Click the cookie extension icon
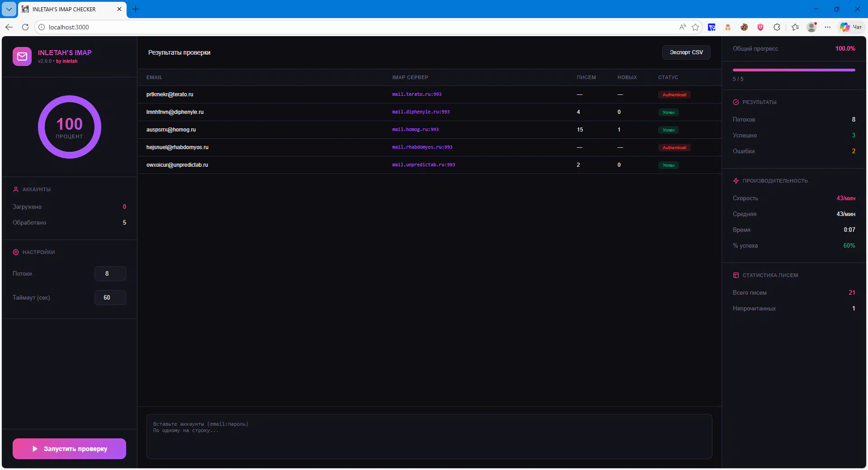Screen dimensions: 868x470 [744, 27]
